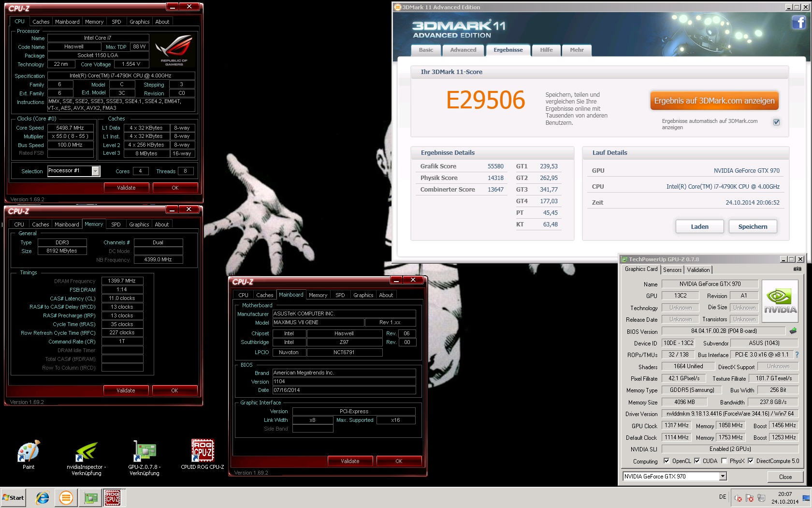Toggle the OpenCL checkbox in GPU-Z

click(x=667, y=461)
